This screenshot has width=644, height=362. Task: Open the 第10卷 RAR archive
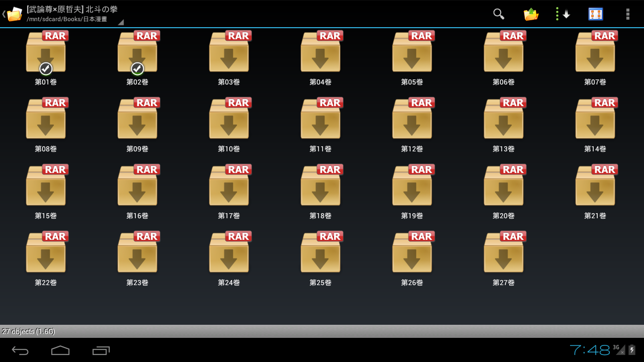coord(229,119)
